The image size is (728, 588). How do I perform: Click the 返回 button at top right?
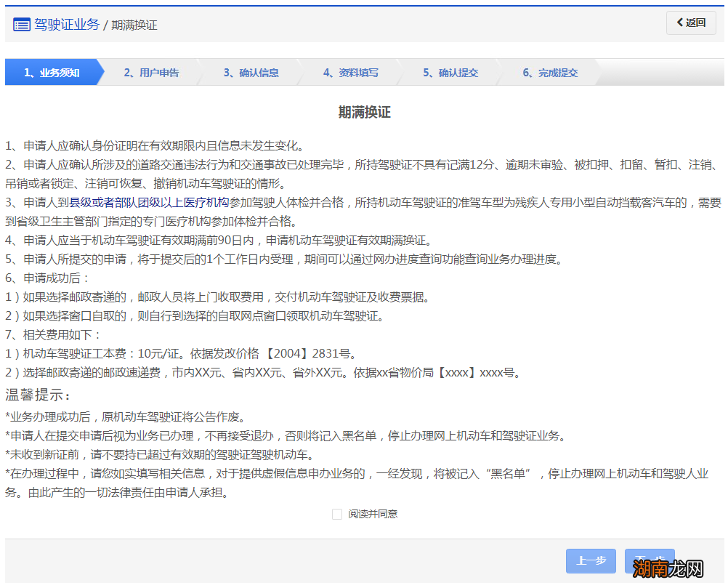tap(691, 23)
